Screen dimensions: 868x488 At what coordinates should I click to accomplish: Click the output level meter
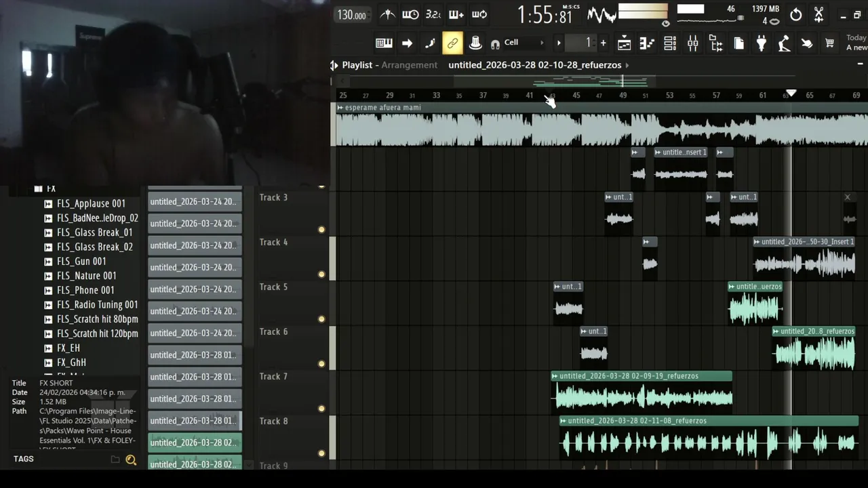coord(643,12)
